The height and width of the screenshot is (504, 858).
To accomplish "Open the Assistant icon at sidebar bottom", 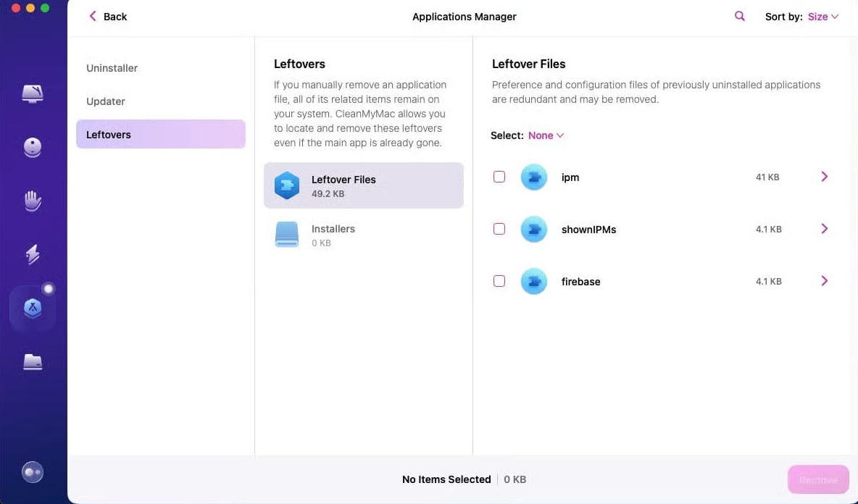I will [33, 472].
